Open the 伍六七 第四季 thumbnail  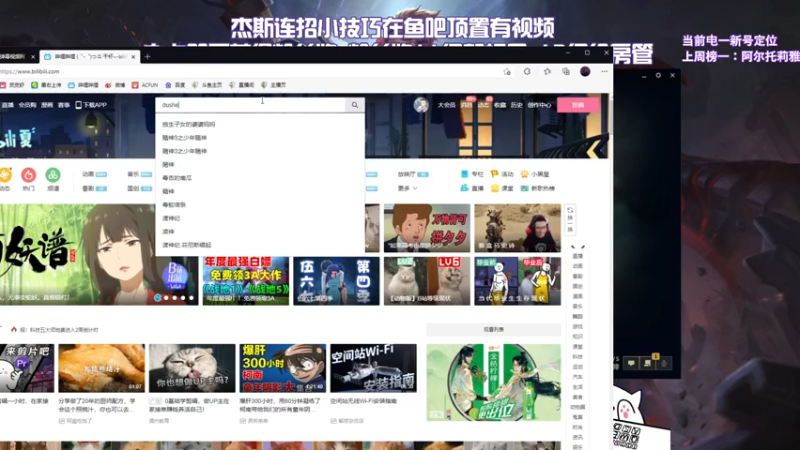point(336,281)
